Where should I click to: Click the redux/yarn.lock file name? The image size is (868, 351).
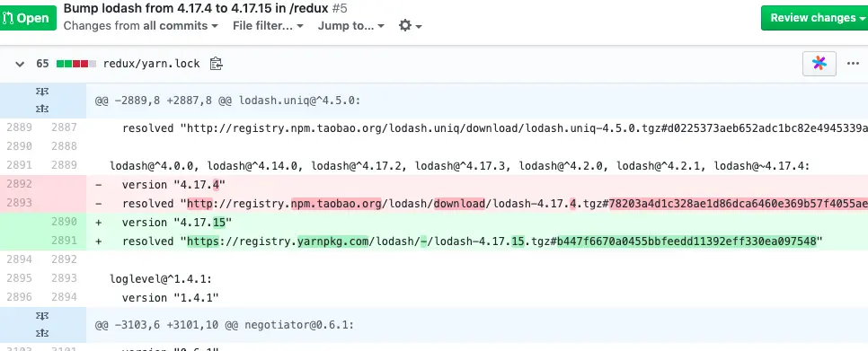point(151,64)
